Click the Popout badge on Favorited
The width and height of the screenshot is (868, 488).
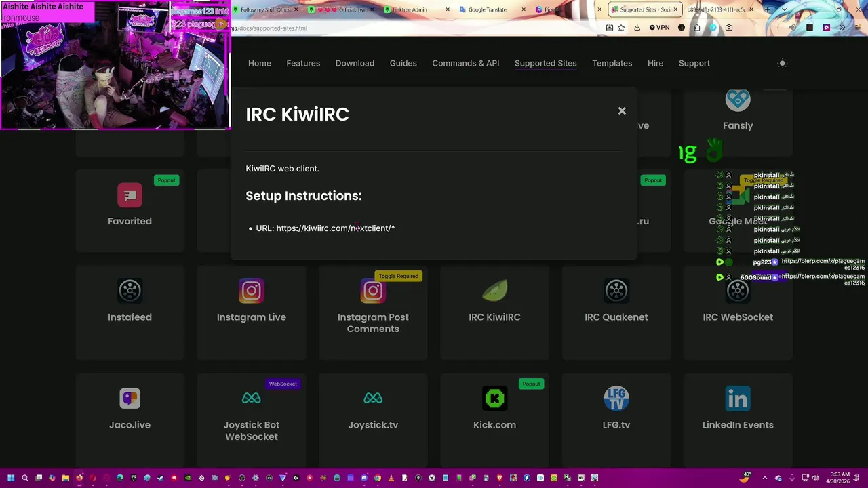coord(166,180)
